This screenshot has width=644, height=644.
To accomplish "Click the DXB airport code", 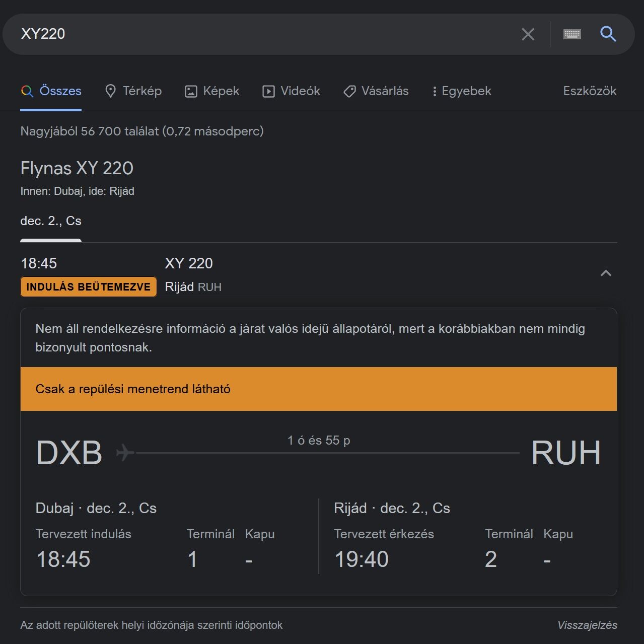I will [69, 453].
